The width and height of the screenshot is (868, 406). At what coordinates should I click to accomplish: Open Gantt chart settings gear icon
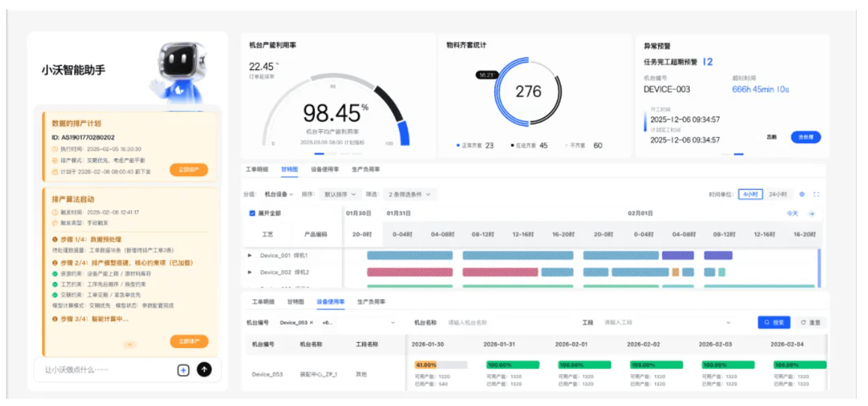802,194
